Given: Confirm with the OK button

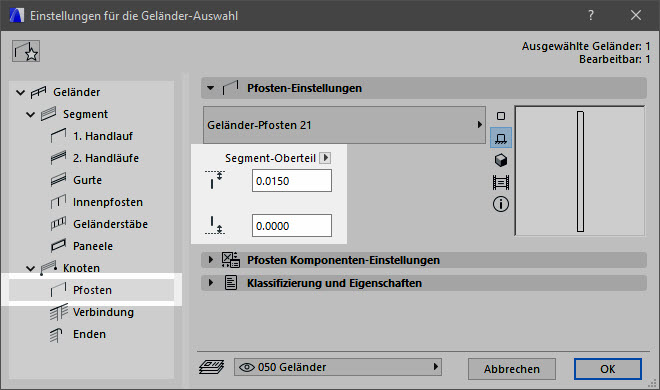Looking at the screenshot, I should click(x=608, y=369).
